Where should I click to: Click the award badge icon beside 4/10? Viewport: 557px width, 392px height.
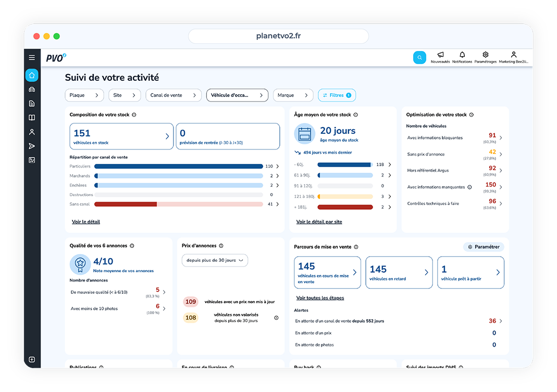[80, 264]
